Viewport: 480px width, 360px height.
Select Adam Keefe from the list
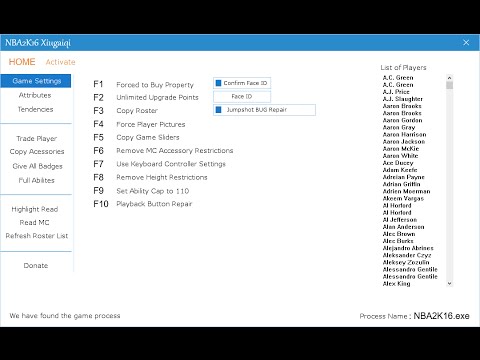coord(400,170)
